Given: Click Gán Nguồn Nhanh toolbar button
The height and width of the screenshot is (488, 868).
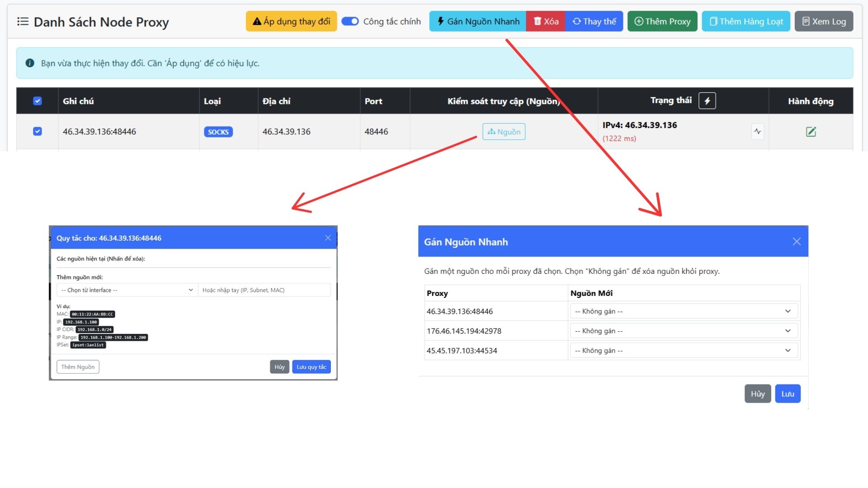Looking at the screenshot, I should (478, 21).
